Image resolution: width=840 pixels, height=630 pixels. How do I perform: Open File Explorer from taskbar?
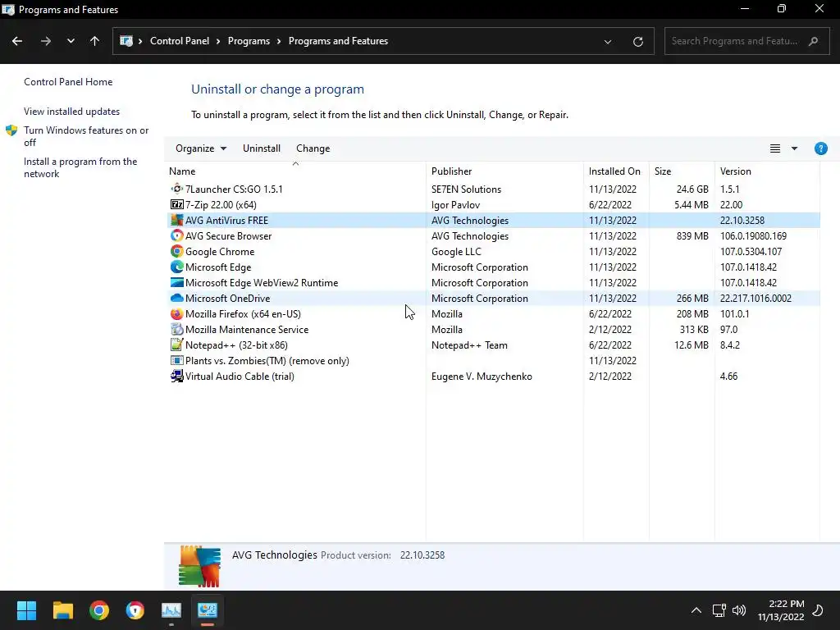pyautogui.click(x=62, y=610)
